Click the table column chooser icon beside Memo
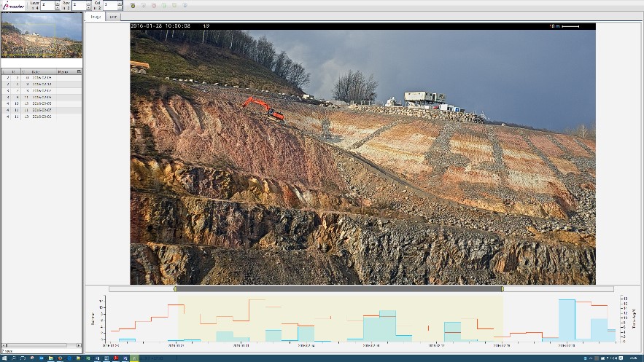This screenshot has width=644, height=362. point(79,72)
